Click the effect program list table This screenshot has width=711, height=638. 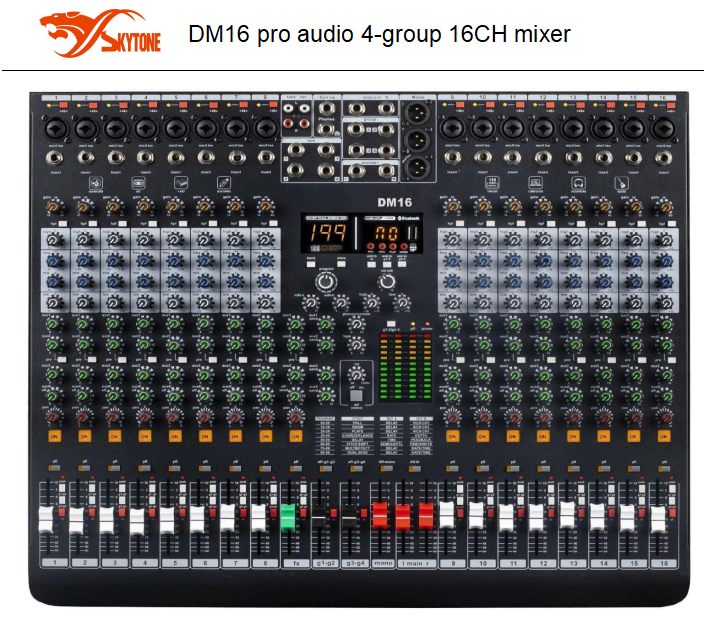coord(374,436)
